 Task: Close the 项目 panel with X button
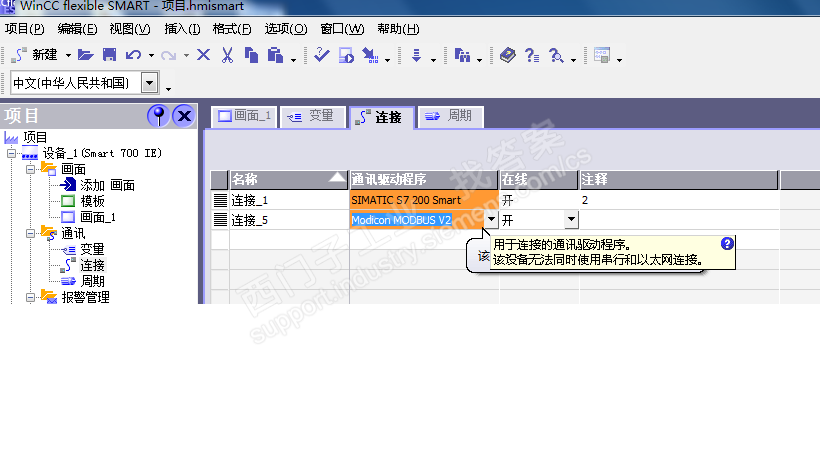184,116
